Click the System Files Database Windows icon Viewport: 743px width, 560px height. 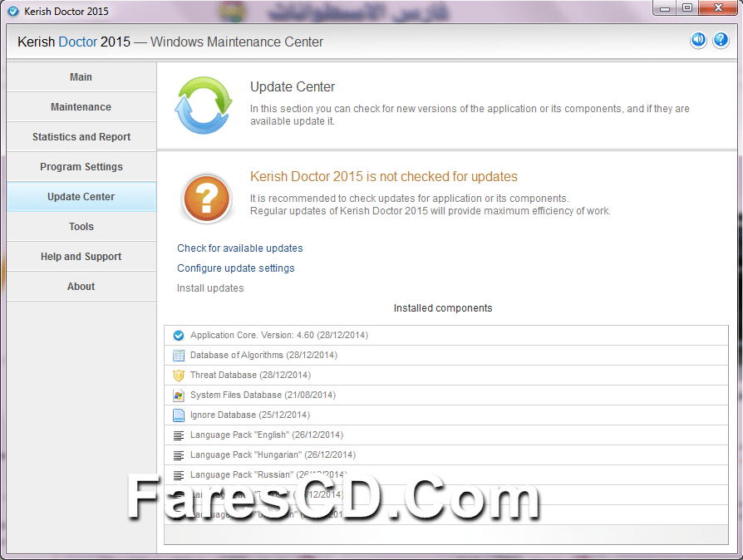tap(179, 395)
